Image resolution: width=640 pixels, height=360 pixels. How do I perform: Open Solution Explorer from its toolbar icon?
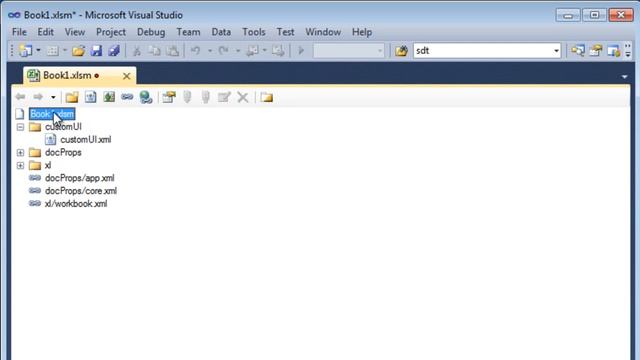point(578,51)
